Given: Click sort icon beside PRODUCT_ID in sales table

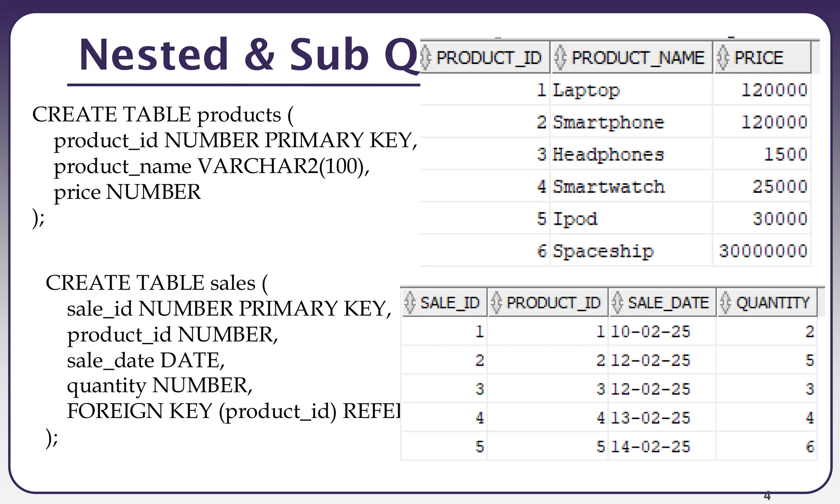Looking at the screenshot, I should tap(496, 303).
